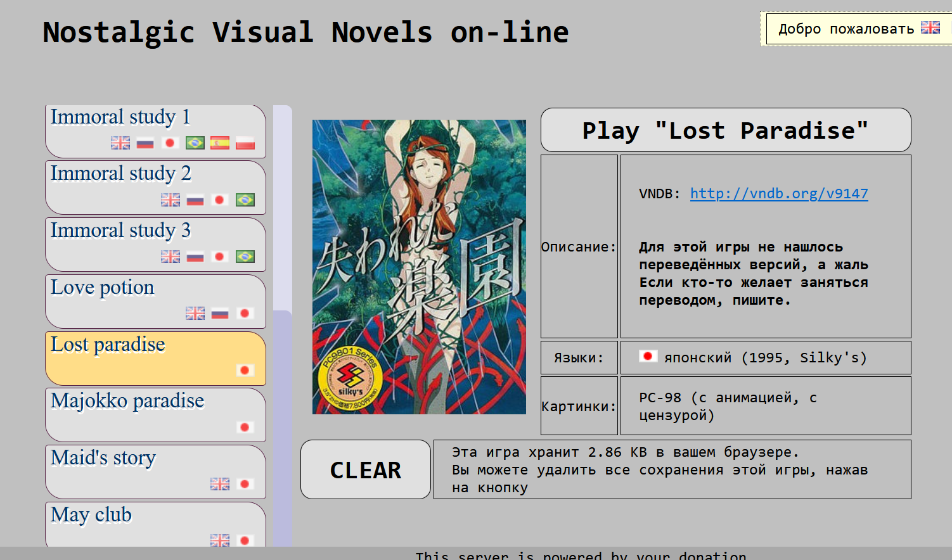This screenshot has height=560, width=952.
Task: Click "Картинки:" label cell
Action: [579, 406]
